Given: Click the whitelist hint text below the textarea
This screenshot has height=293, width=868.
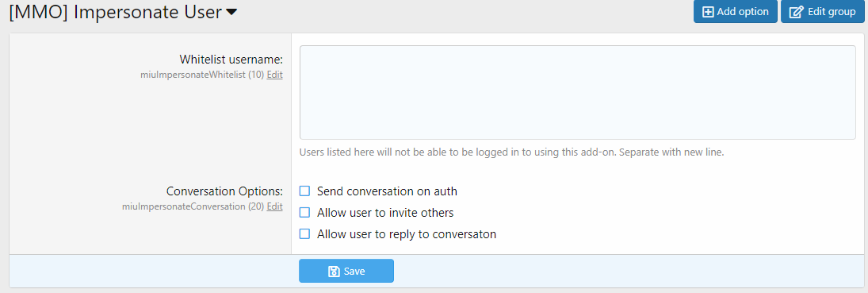Looking at the screenshot, I should coord(511,152).
